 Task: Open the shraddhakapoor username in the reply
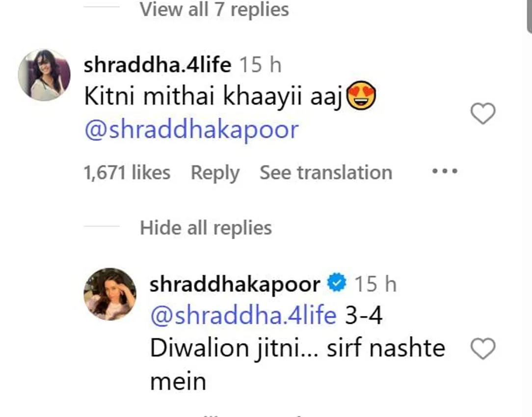[235, 284]
